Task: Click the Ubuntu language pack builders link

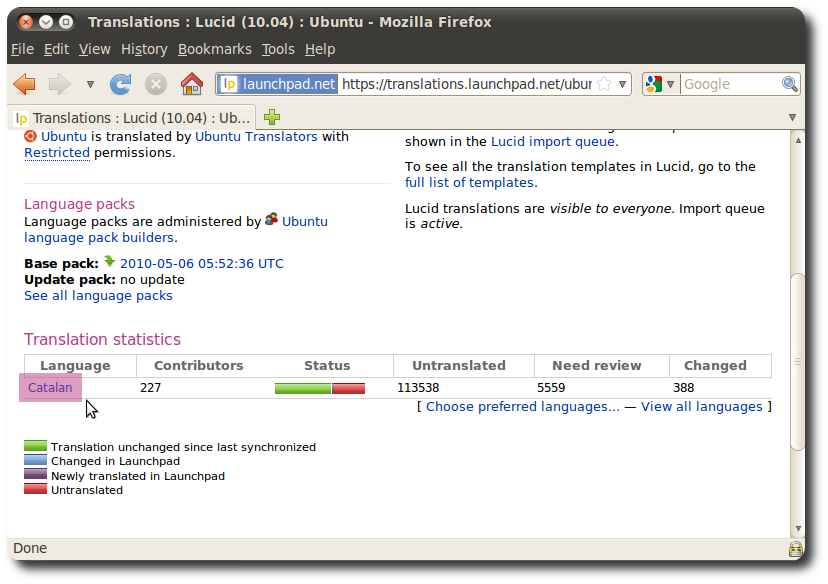Action: [x=99, y=238]
